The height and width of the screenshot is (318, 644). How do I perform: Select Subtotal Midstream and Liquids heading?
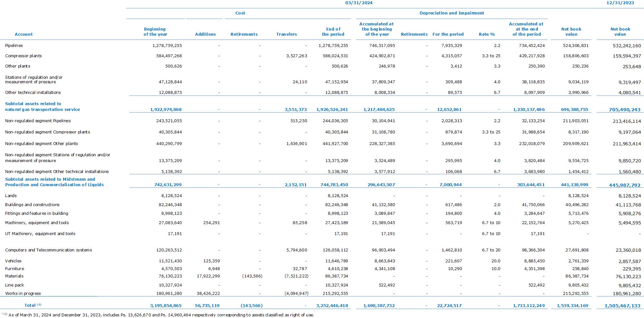(x=54, y=182)
